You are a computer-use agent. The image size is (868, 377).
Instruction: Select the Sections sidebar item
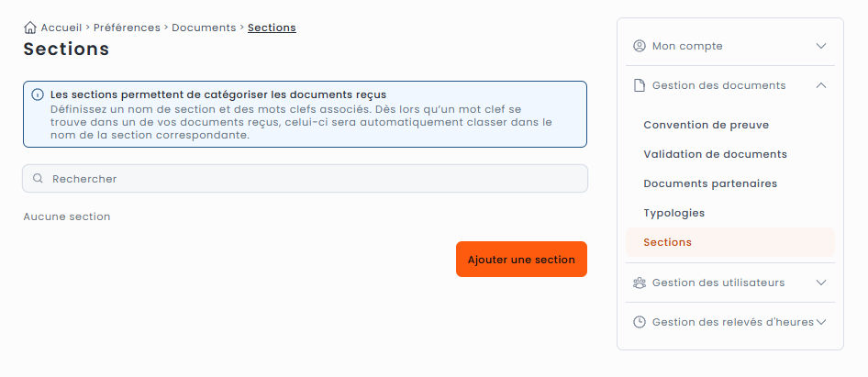click(x=668, y=242)
